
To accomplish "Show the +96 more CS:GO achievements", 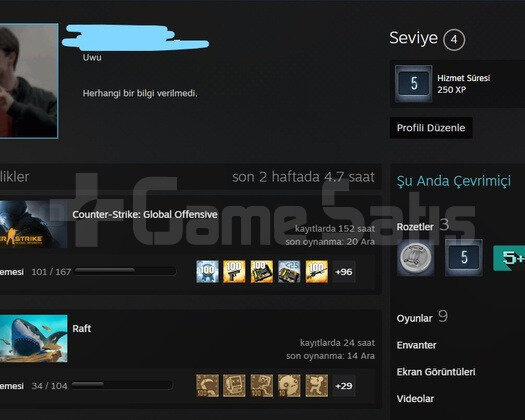I will (344, 272).
